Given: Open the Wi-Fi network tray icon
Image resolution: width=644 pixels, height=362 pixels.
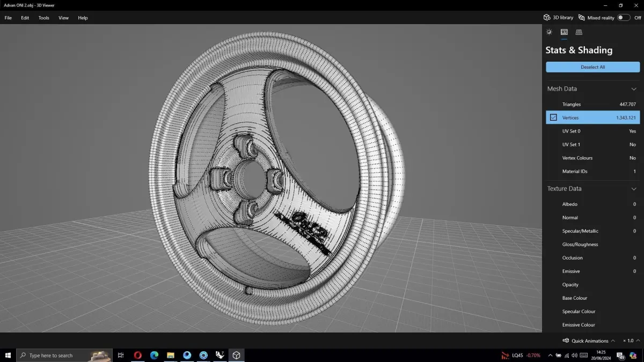Looking at the screenshot, I should coord(567,355).
